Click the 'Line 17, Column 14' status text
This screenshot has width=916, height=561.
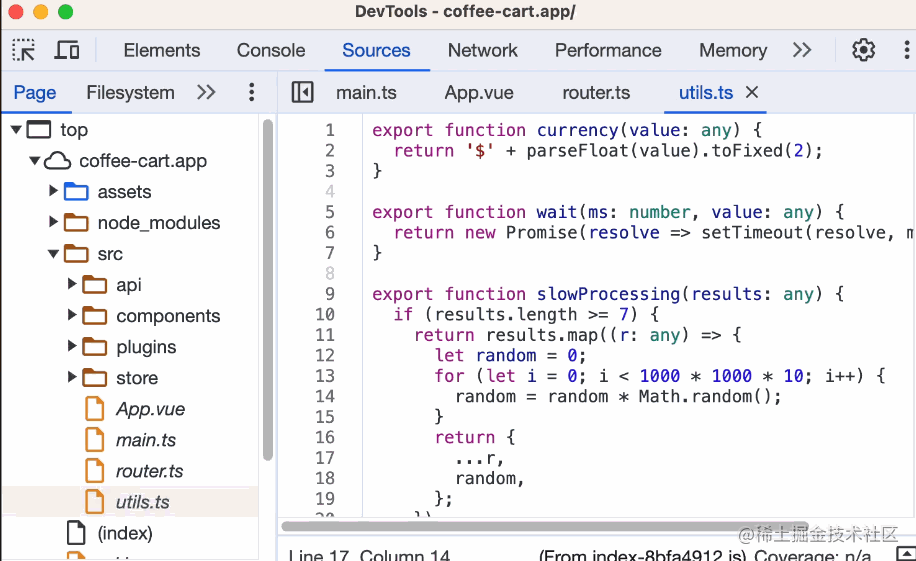click(369, 555)
